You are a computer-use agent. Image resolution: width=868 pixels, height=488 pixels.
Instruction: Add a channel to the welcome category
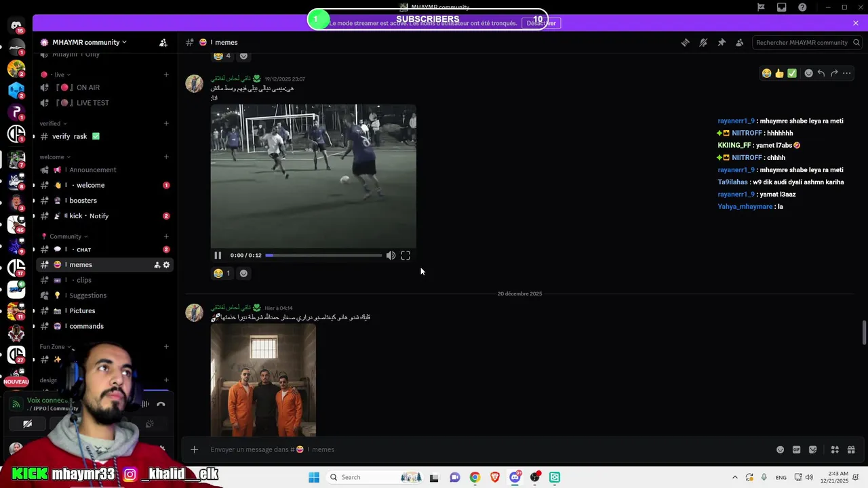tap(166, 157)
